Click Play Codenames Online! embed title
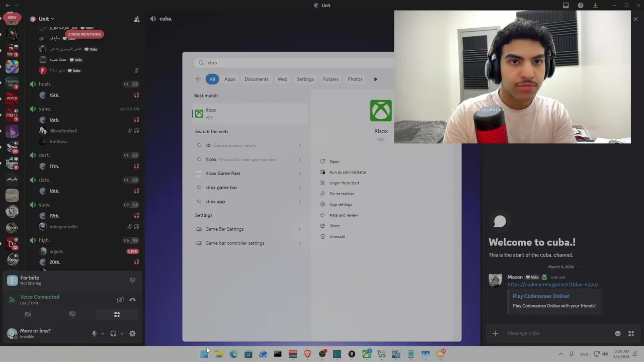The width and height of the screenshot is (644, 362). [541, 296]
